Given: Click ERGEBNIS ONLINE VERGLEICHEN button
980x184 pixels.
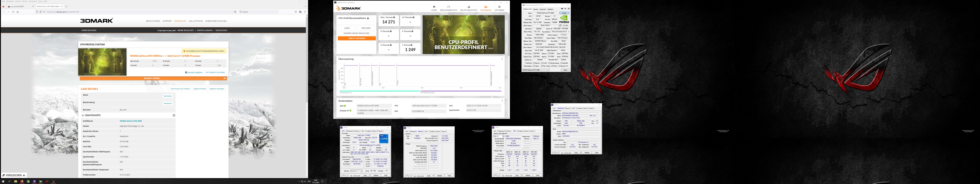Looking at the screenshot, I should pos(357,33).
